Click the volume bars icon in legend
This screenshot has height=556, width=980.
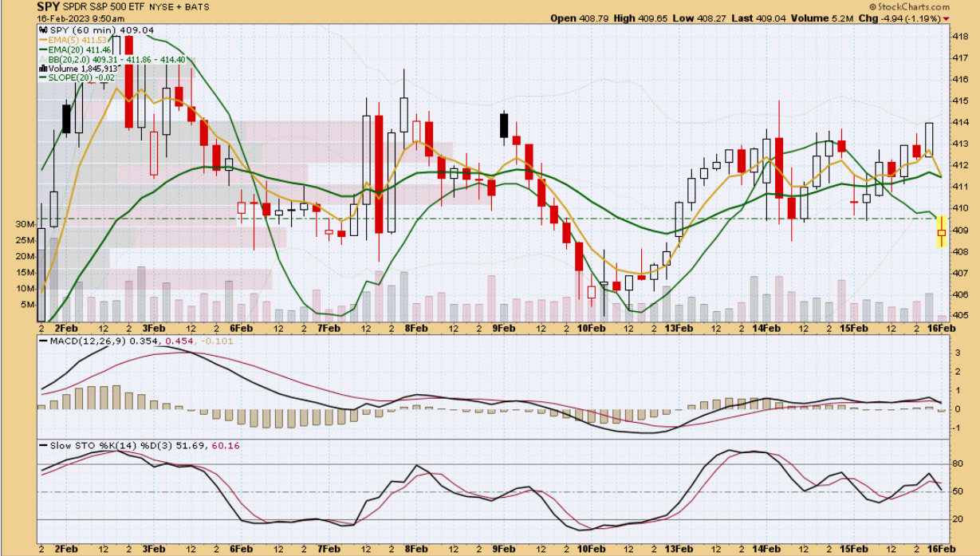pyautogui.click(x=43, y=69)
